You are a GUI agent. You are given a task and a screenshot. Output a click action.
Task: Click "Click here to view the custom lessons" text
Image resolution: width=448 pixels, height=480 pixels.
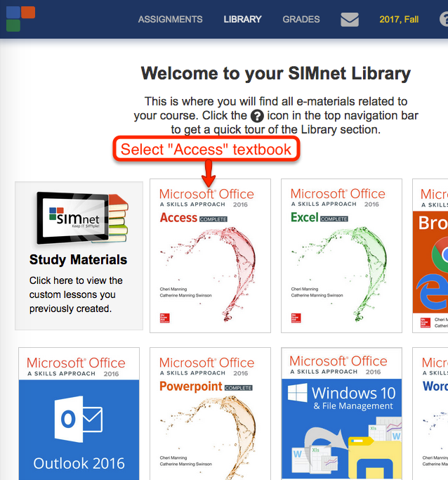click(x=76, y=294)
